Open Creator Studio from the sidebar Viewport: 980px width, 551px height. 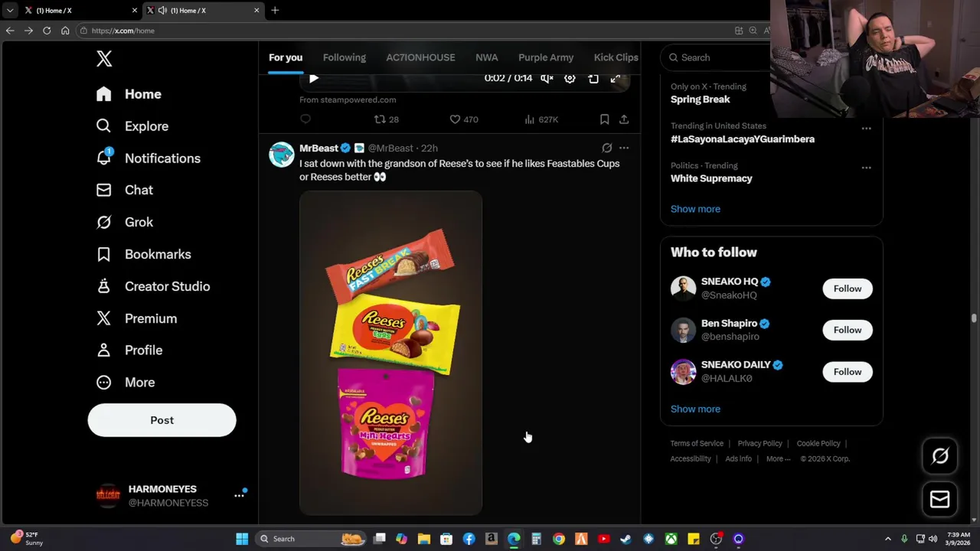152,286
